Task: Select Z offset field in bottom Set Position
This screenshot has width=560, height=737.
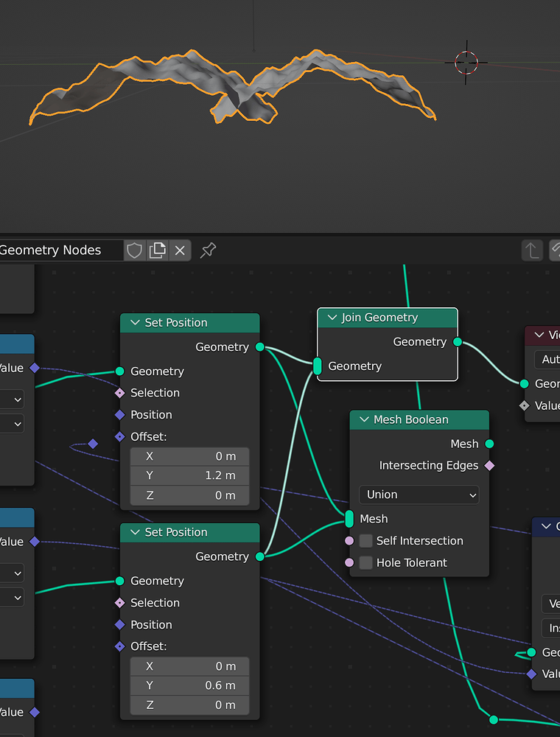Action: click(x=189, y=705)
